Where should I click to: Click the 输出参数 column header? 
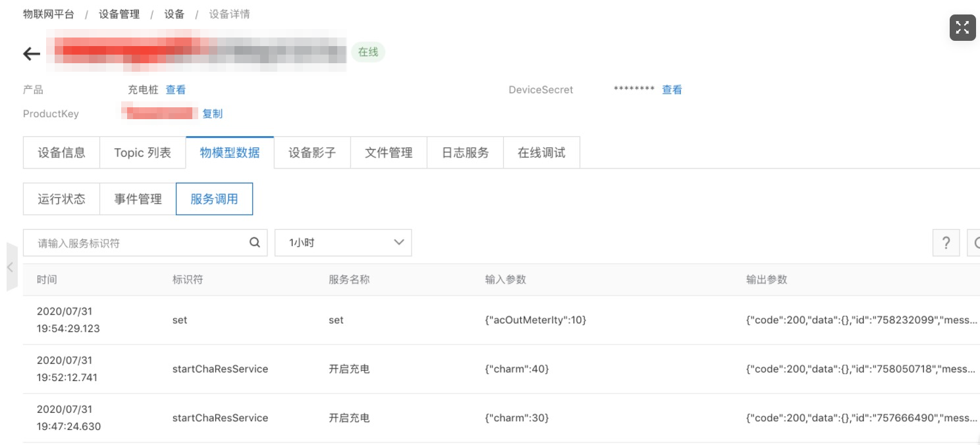pyautogui.click(x=767, y=279)
